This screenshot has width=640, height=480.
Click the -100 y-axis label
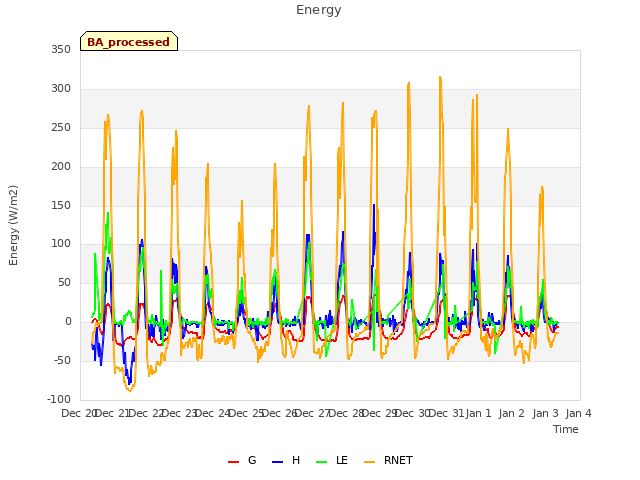pyautogui.click(x=59, y=399)
